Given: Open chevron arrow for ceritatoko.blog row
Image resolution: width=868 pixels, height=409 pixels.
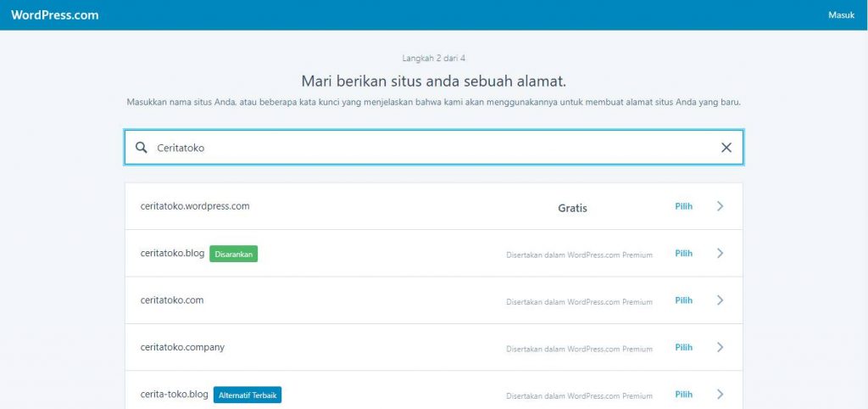Looking at the screenshot, I should point(721,253).
